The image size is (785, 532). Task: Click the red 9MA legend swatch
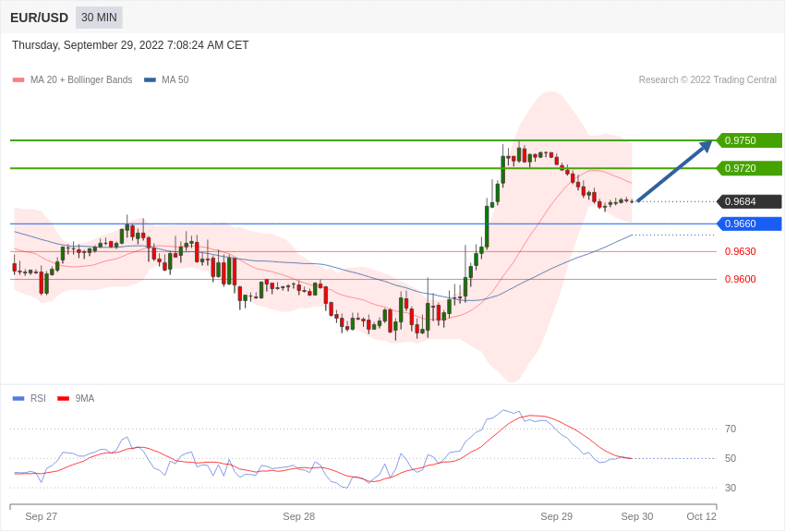63,399
